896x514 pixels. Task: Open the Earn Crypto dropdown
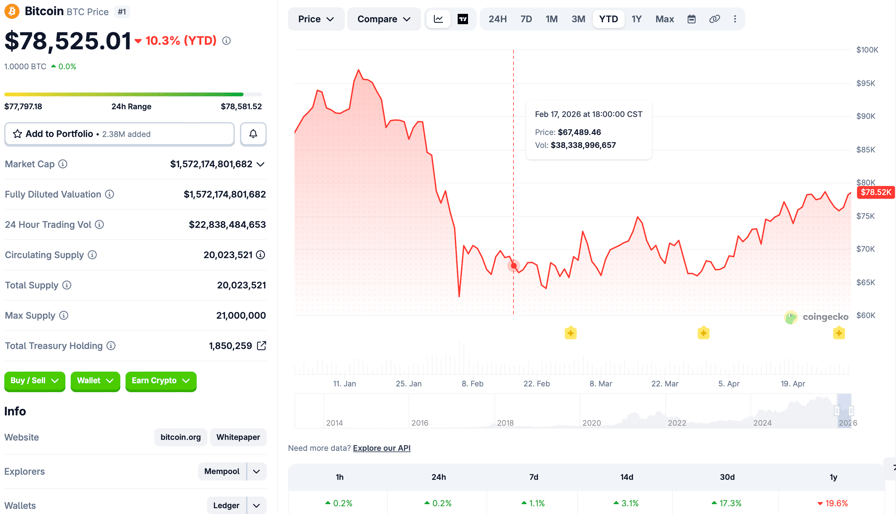click(x=161, y=381)
